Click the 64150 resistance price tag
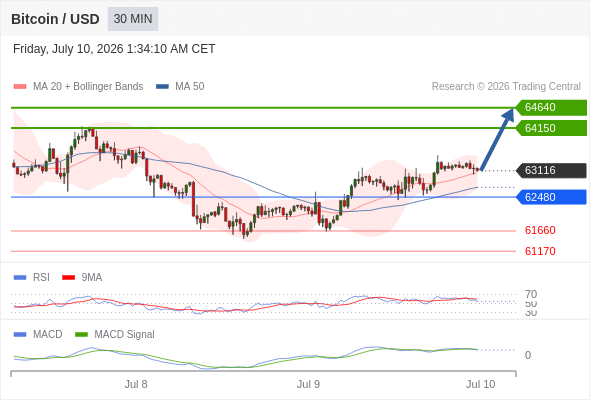 [551, 128]
